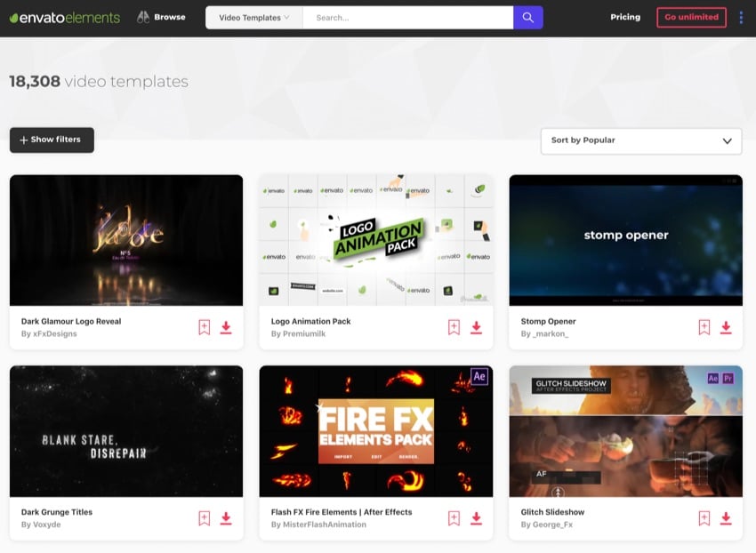
Task: Expand the Sort by Popular dropdown
Action: 640,140
